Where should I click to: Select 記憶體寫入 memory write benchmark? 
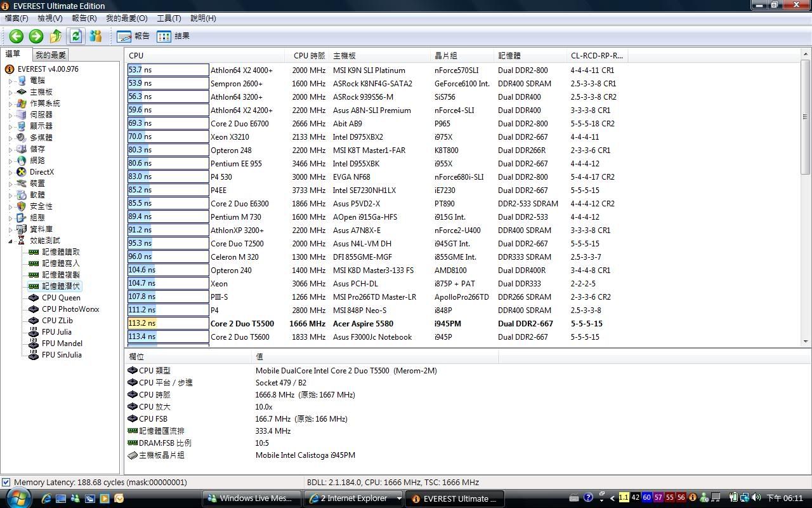tap(61, 264)
